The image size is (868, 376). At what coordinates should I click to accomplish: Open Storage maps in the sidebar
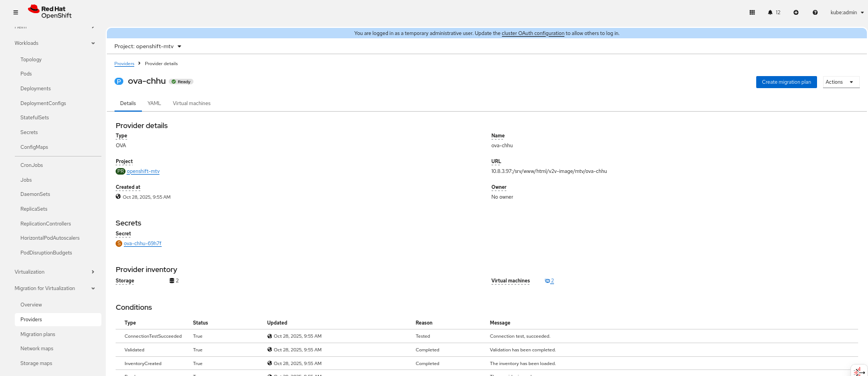pos(36,363)
